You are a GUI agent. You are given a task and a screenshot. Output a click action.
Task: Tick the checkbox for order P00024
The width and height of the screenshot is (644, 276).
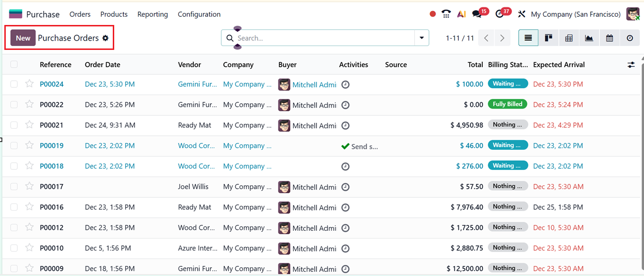14,84
